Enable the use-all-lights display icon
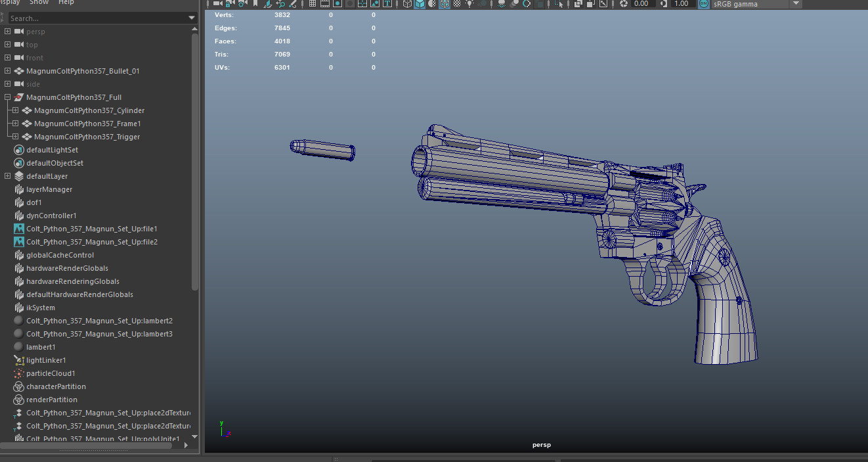 [x=470, y=4]
